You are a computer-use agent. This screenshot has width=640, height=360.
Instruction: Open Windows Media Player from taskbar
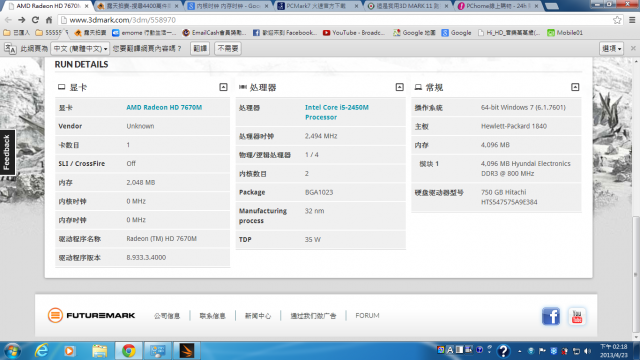[x=70, y=351]
